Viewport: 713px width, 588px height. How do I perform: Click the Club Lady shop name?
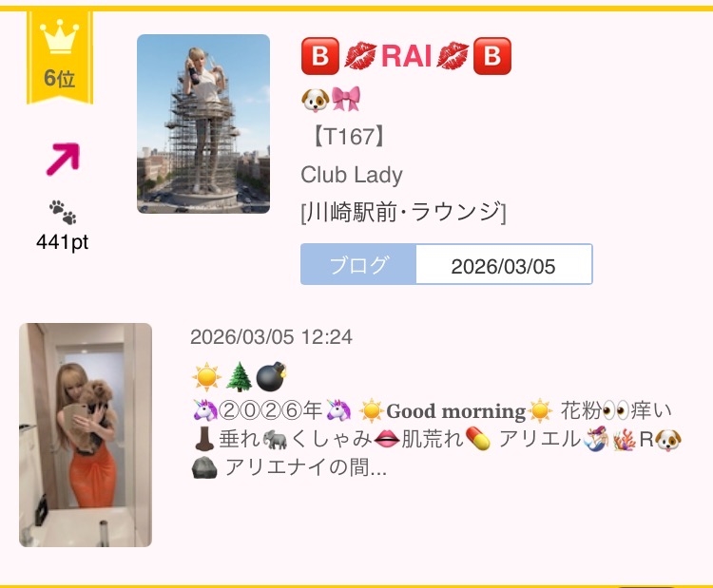click(x=352, y=175)
